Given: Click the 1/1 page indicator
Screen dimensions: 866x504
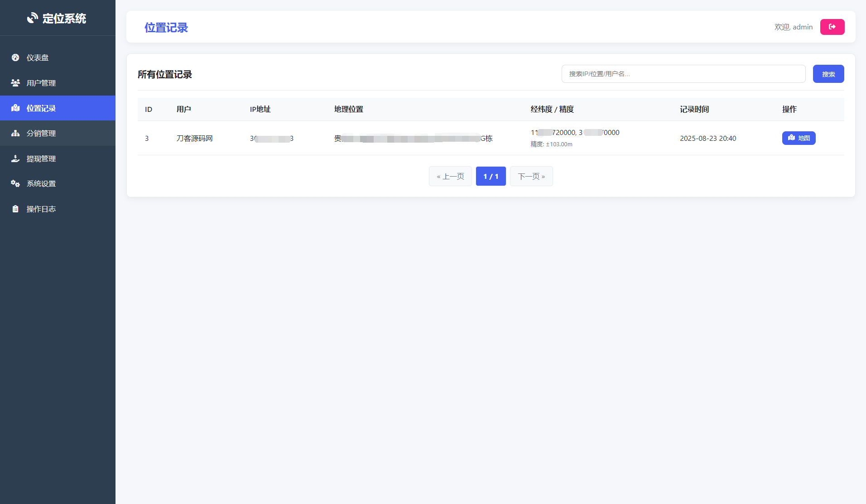Looking at the screenshot, I should coord(491,176).
